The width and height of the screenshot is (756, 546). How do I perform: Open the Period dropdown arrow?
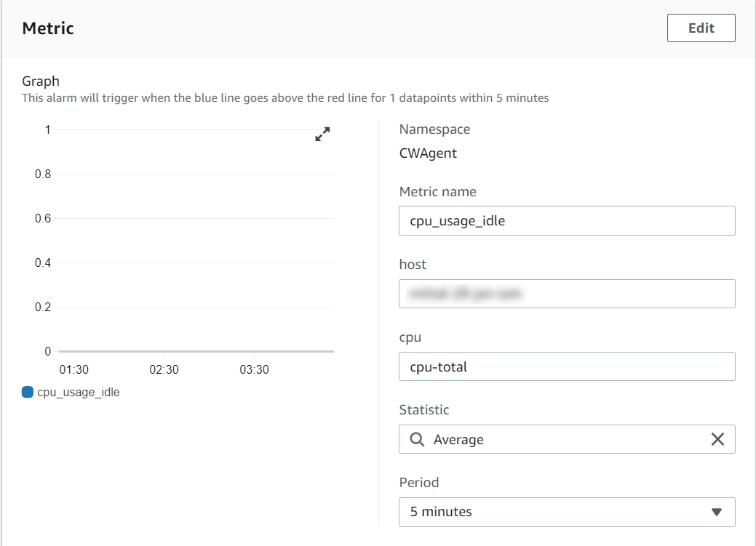[716, 512]
